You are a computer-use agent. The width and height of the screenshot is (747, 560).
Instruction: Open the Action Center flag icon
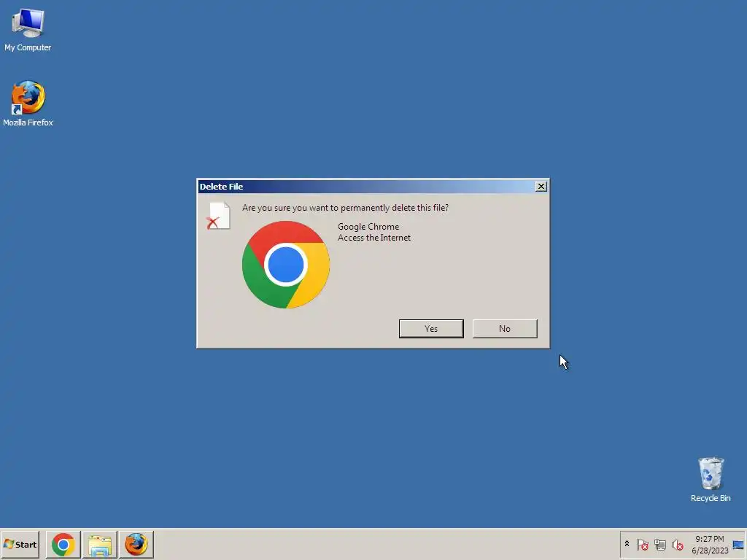pos(642,544)
